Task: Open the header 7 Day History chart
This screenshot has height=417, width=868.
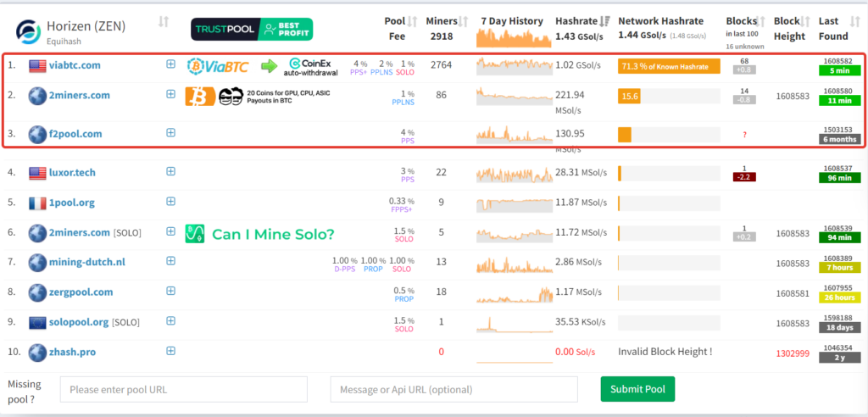Action: click(x=515, y=38)
